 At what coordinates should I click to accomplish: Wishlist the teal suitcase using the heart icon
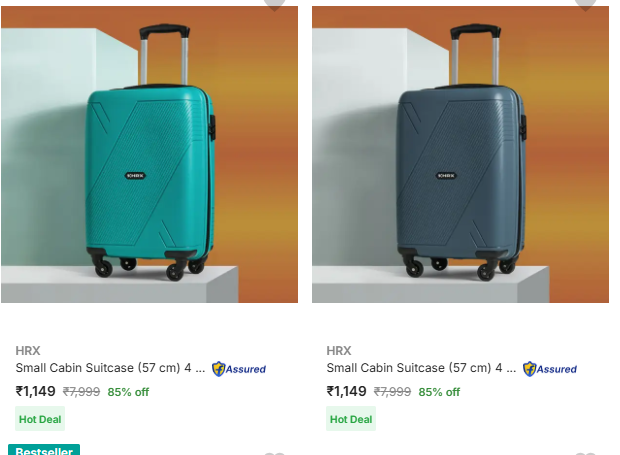[274, 3]
